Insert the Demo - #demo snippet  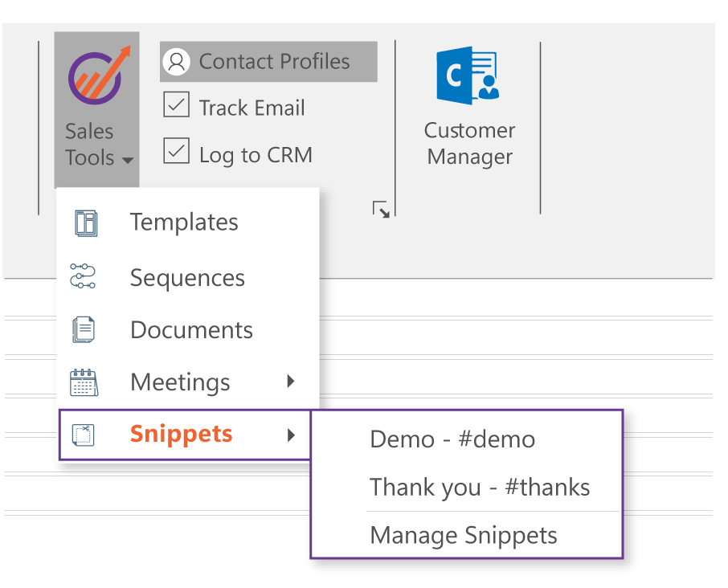point(452,439)
